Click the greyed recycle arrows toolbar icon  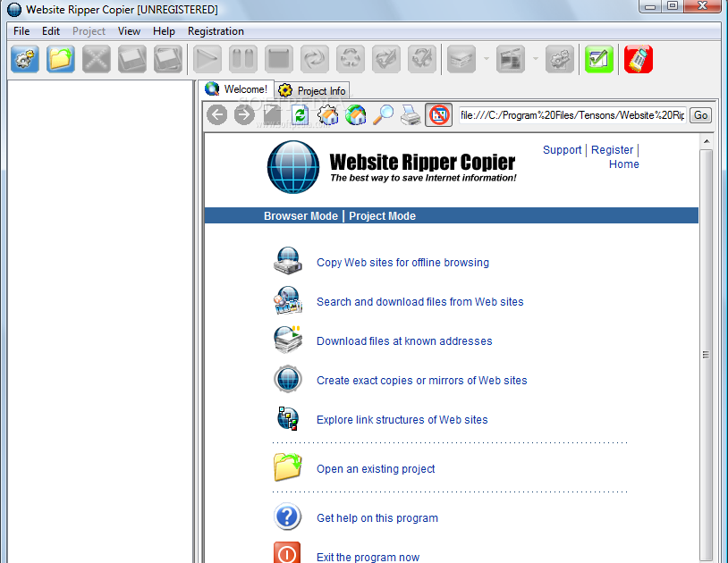click(350, 59)
